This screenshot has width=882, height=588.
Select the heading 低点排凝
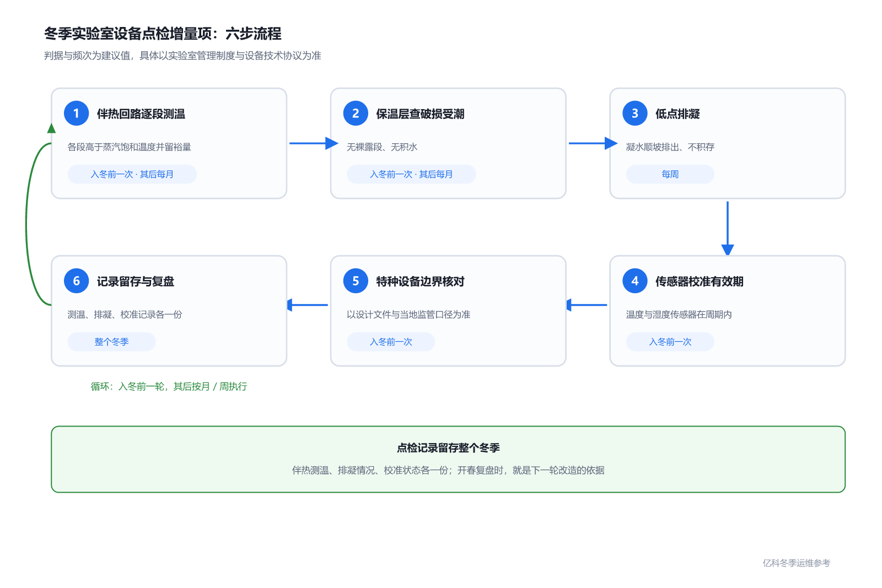tap(677, 114)
